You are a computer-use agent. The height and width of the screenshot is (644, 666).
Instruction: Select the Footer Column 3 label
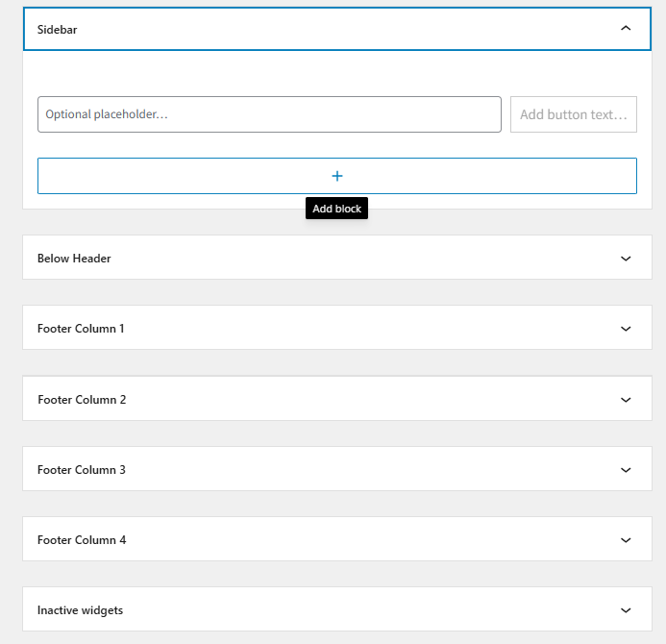(x=82, y=470)
